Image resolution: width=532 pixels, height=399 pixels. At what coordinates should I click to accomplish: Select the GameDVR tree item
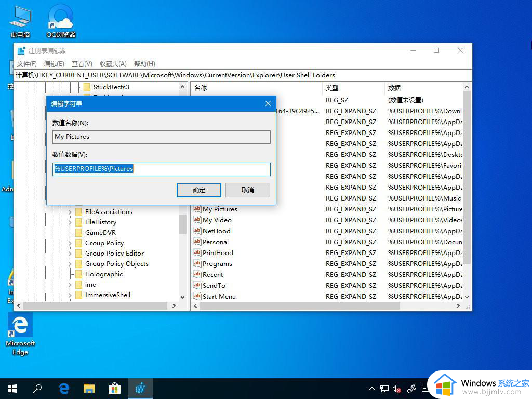point(100,232)
